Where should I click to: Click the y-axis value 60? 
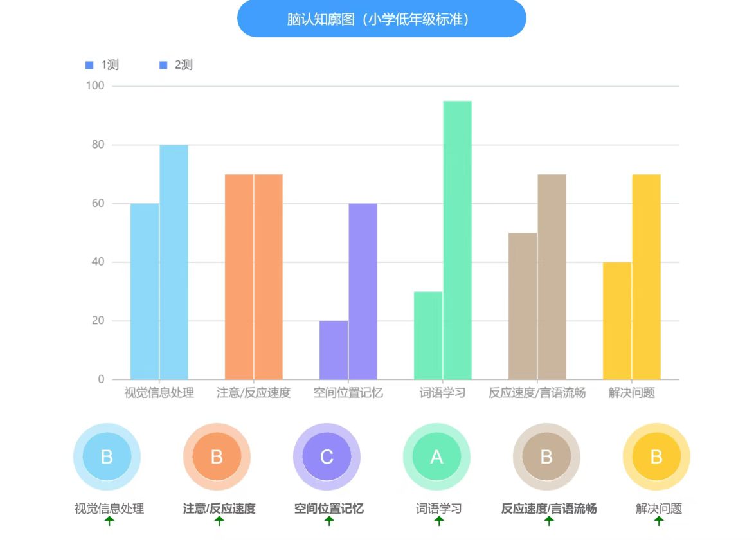tap(98, 203)
